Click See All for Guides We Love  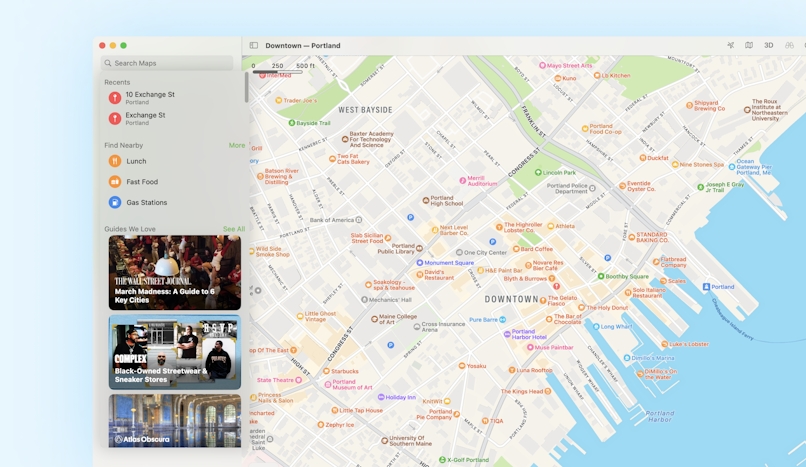[x=234, y=229]
